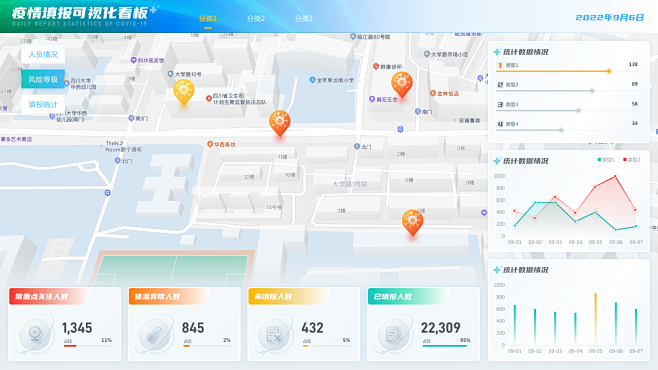Show the 人员情况 map layer
The height and width of the screenshot is (370, 658).
pos(43,55)
